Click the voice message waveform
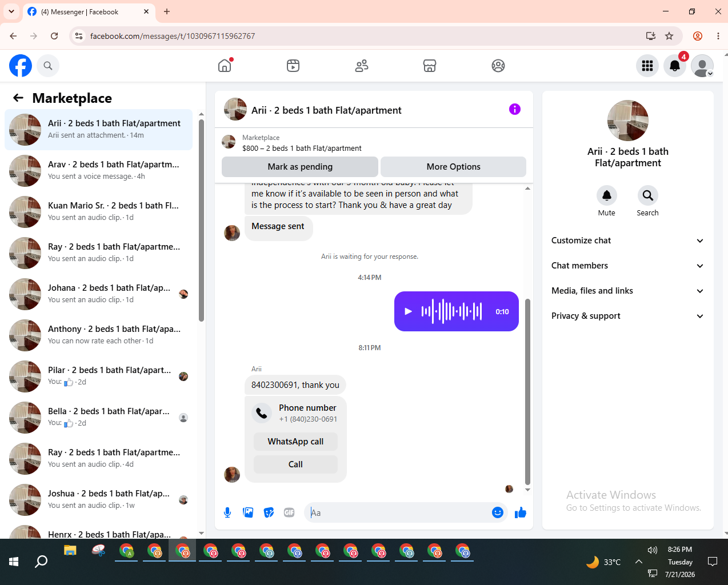The image size is (728, 585). [452, 311]
